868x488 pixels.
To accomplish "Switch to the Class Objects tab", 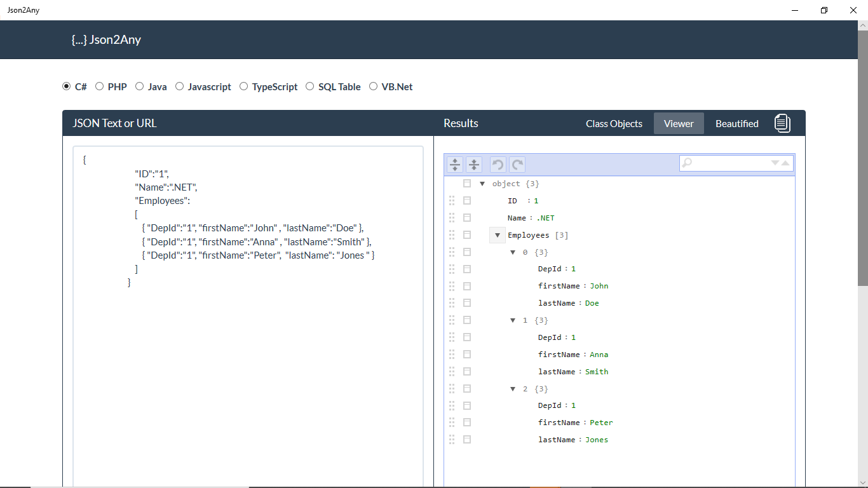I will (x=614, y=123).
